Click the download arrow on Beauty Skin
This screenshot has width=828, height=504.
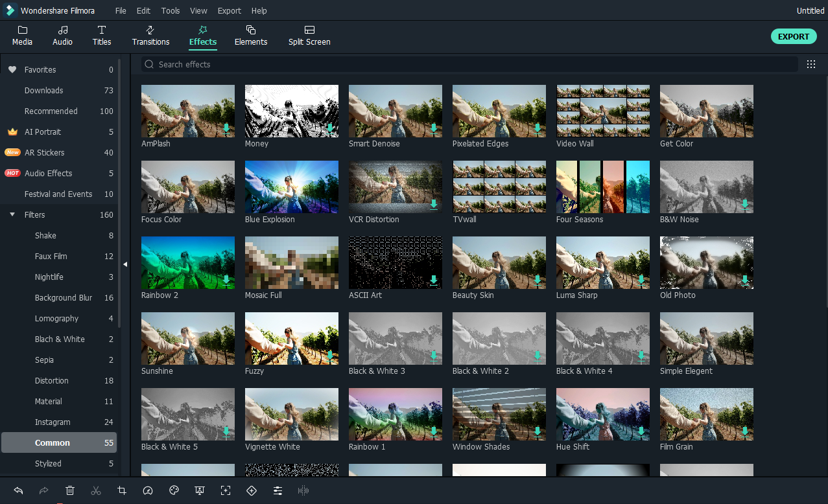(538, 281)
